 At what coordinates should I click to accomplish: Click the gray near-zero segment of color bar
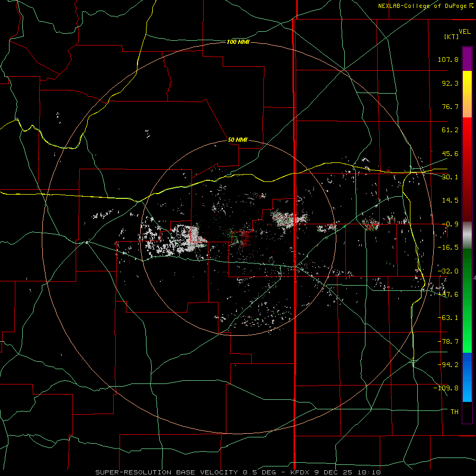[467, 235]
